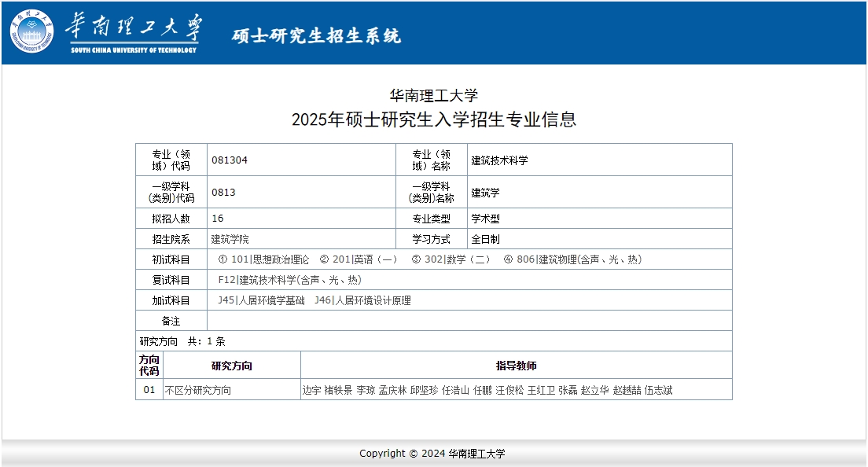Click advisor name 王红卫
868x467 pixels.
(542, 390)
